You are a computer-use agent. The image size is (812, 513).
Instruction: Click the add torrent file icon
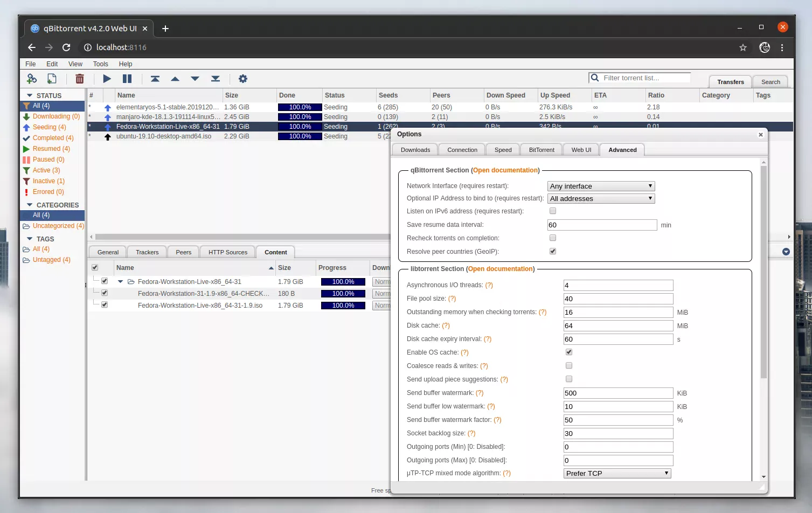pyautogui.click(x=52, y=79)
